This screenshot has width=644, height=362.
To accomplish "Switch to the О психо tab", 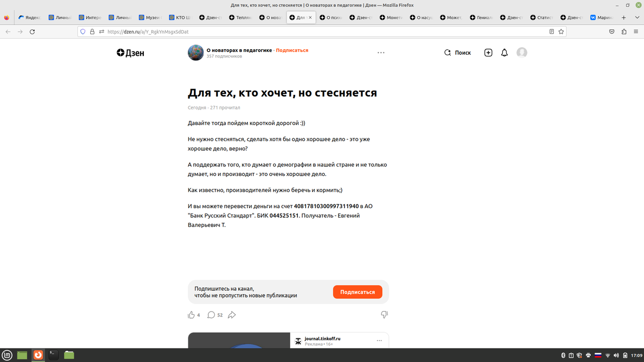I will [x=331, y=17].
